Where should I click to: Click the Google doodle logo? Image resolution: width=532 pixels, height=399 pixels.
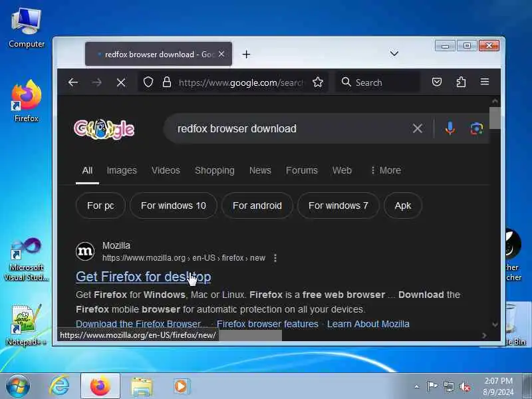coord(104,129)
